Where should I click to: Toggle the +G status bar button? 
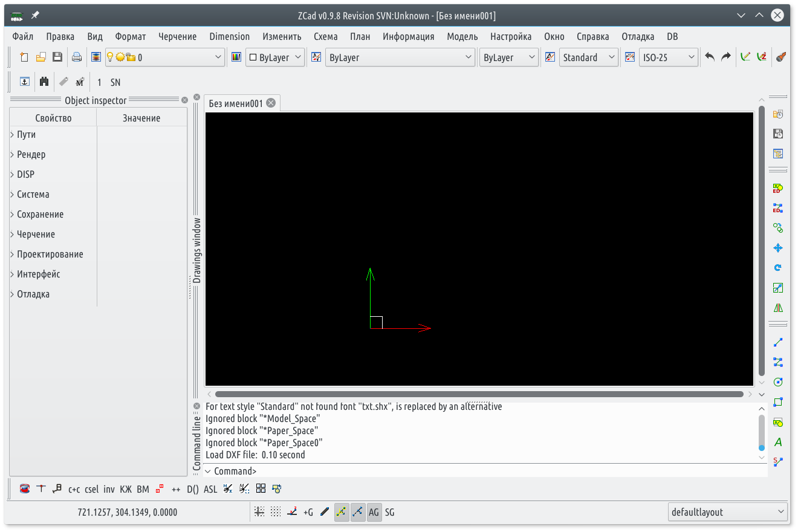[x=308, y=512]
